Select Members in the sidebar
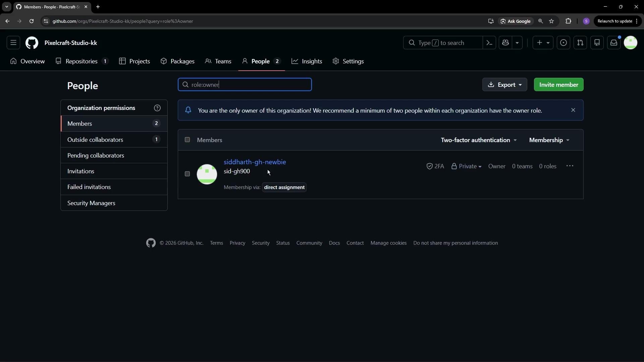Screen dimensions: 644x362 coord(114,124)
